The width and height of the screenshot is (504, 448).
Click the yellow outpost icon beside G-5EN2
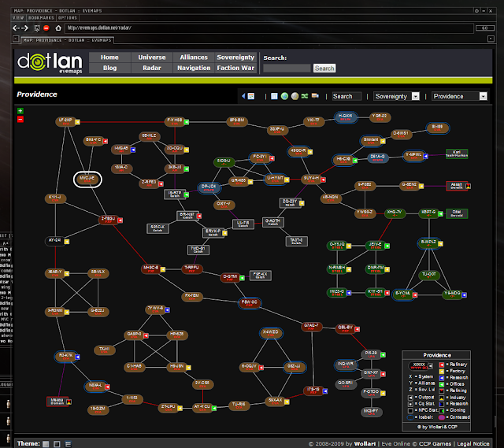[x=421, y=186]
